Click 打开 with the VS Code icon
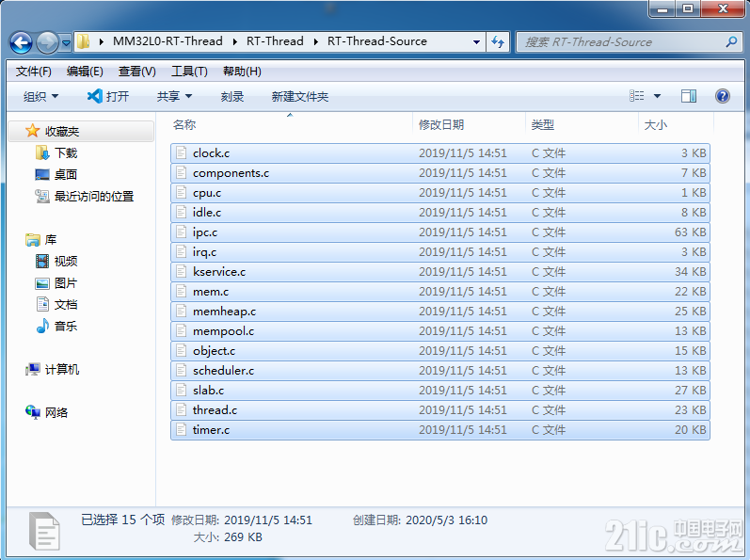 pos(108,96)
